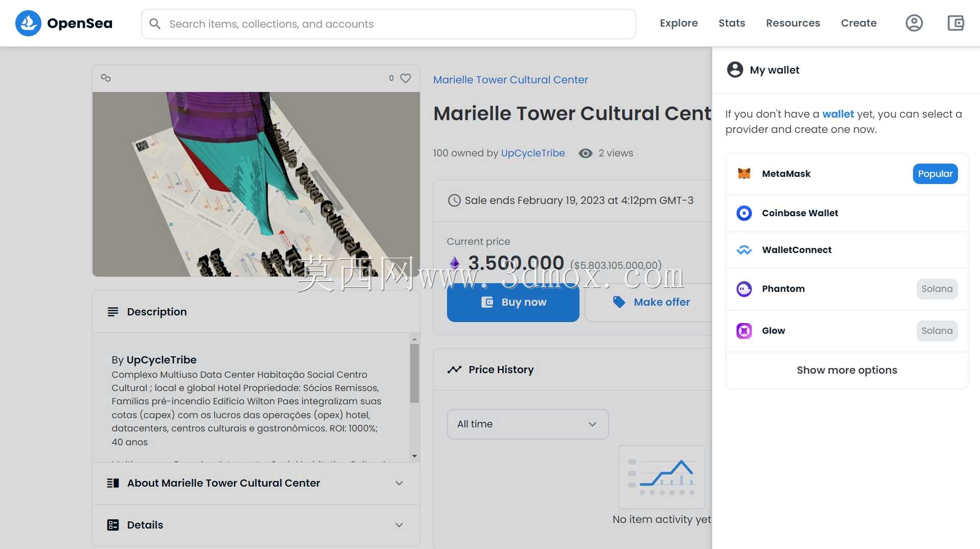Favorite the item with heart icon
The width and height of the screenshot is (980, 549).
(406, 78)
